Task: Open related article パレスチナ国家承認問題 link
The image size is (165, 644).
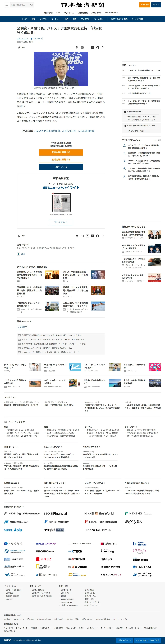Action: [x=64, y=131]
